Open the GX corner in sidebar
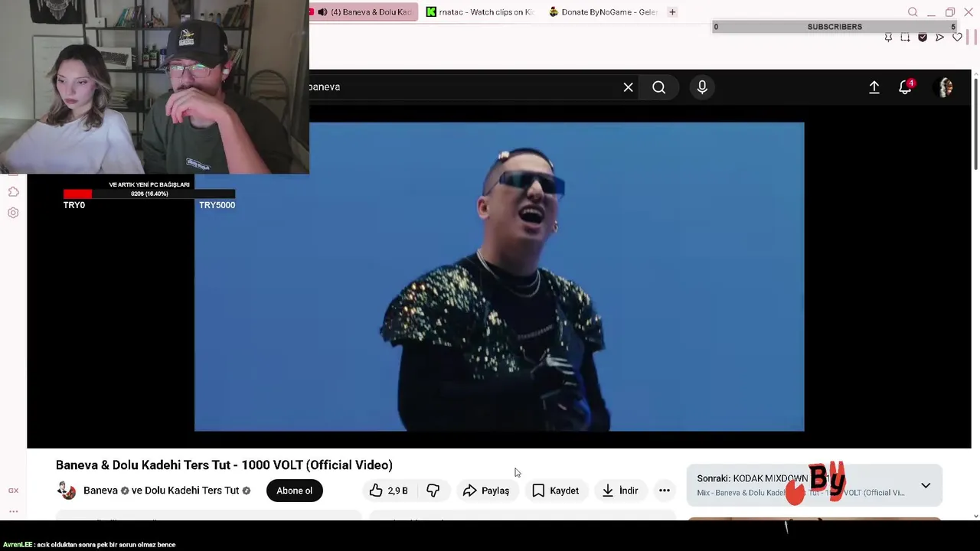980x551 pixels. point(13,491)
